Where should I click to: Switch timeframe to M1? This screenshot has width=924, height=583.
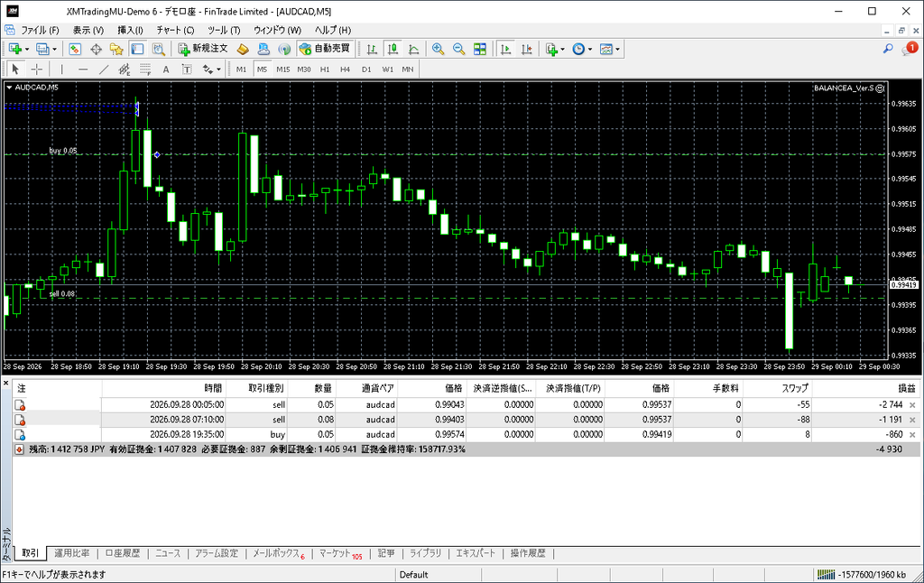pos(241,69)
